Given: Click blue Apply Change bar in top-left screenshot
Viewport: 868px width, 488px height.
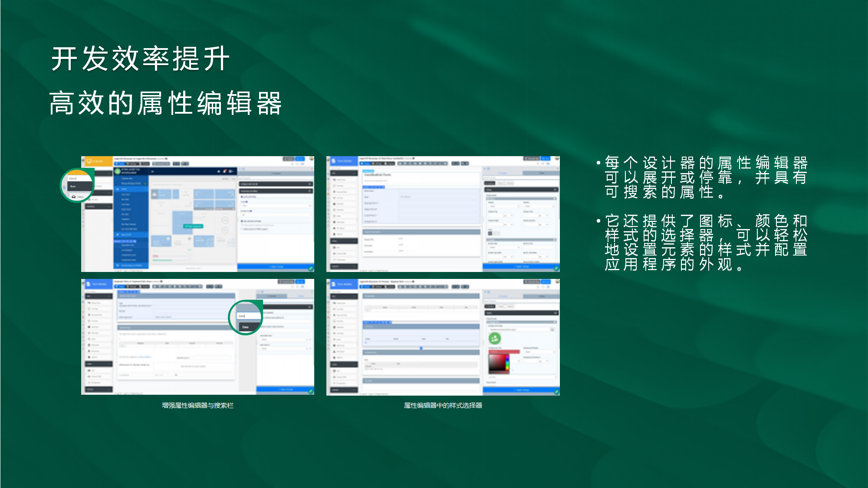Looking at the screenshot, I should pos(276,266).
